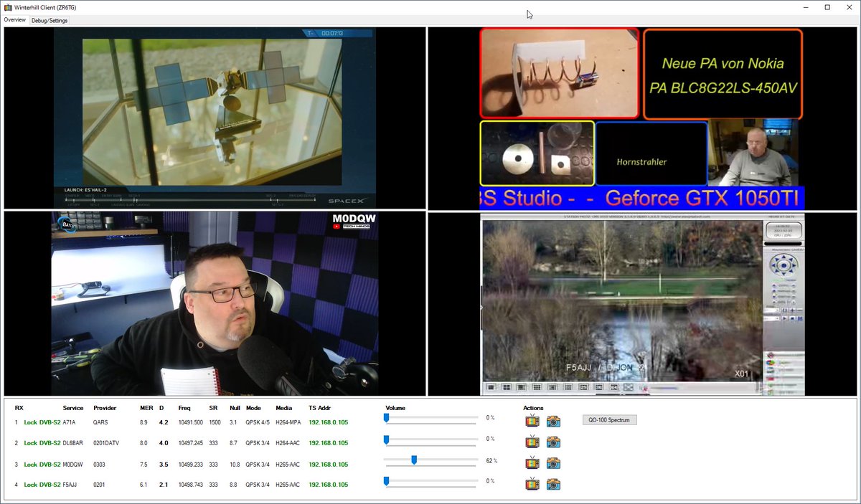The width and height of the screenshot is (861, 504).
Task: Click the A71A service name
Action: click(69, 422)
